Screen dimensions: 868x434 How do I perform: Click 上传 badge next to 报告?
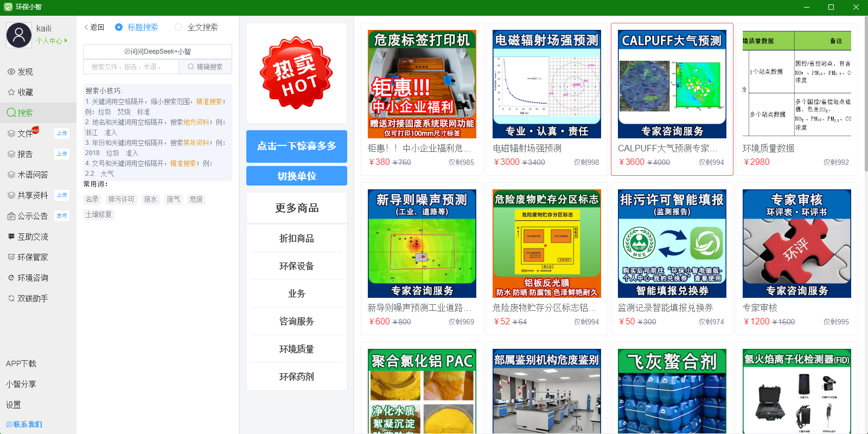point(62,154)
